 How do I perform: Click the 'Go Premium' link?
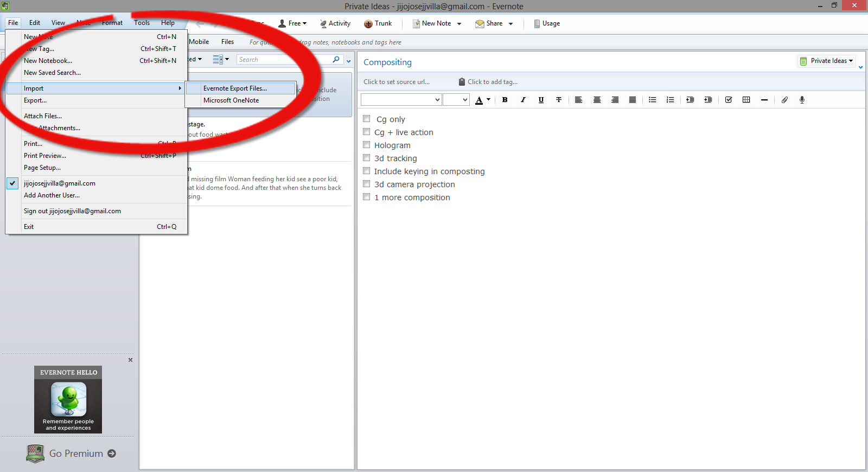[76, 454]
